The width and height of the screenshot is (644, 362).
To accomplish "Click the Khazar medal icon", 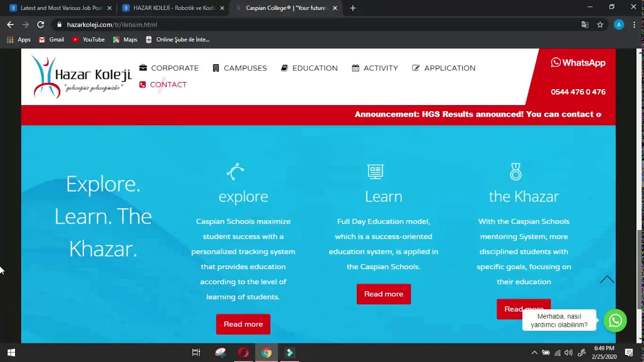I will [x=516, y=171].
